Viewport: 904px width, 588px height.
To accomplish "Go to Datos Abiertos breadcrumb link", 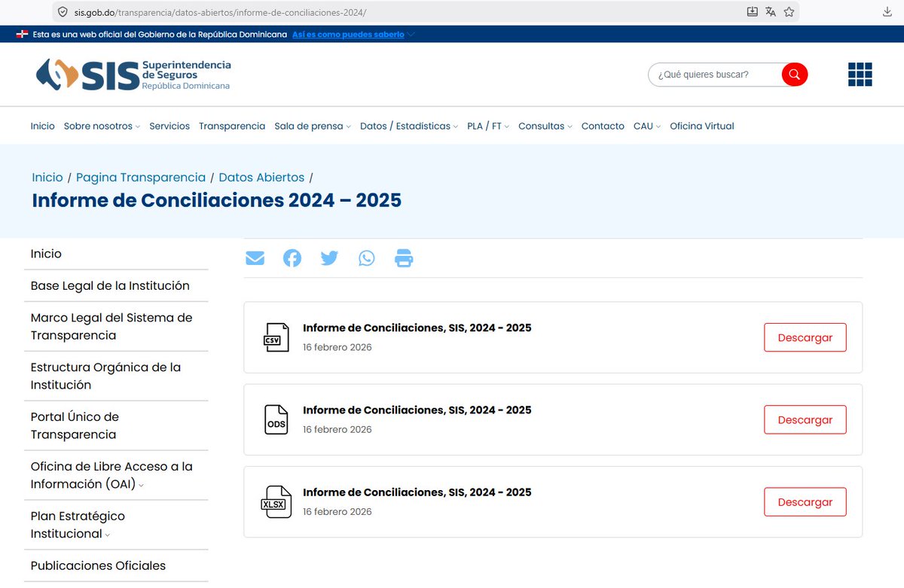I will 261,177.
